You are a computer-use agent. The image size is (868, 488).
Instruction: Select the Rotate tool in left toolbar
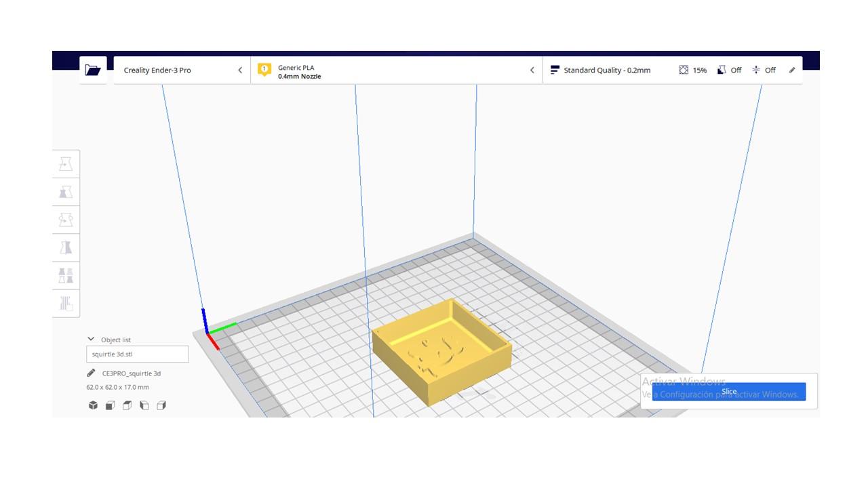pyautogui.click(x=66, y=220)
